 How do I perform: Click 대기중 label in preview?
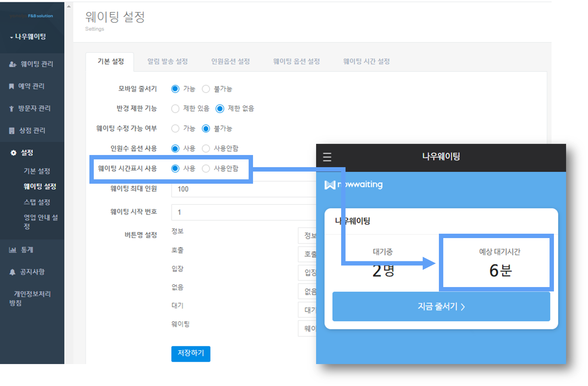click(383, 252)
